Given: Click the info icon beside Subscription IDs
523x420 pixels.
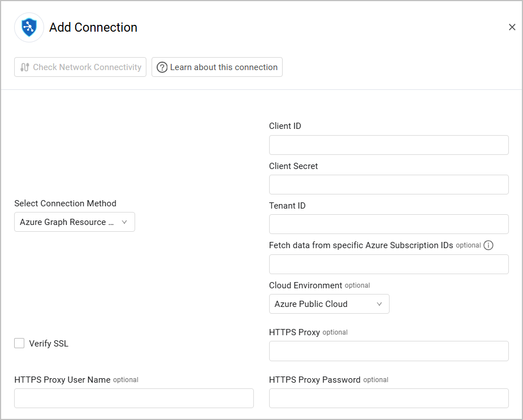Looking at the screenshot, I should (489, 245).
